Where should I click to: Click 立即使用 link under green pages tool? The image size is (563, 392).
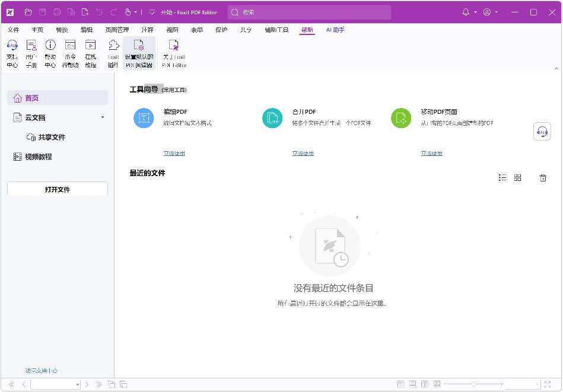431,153
